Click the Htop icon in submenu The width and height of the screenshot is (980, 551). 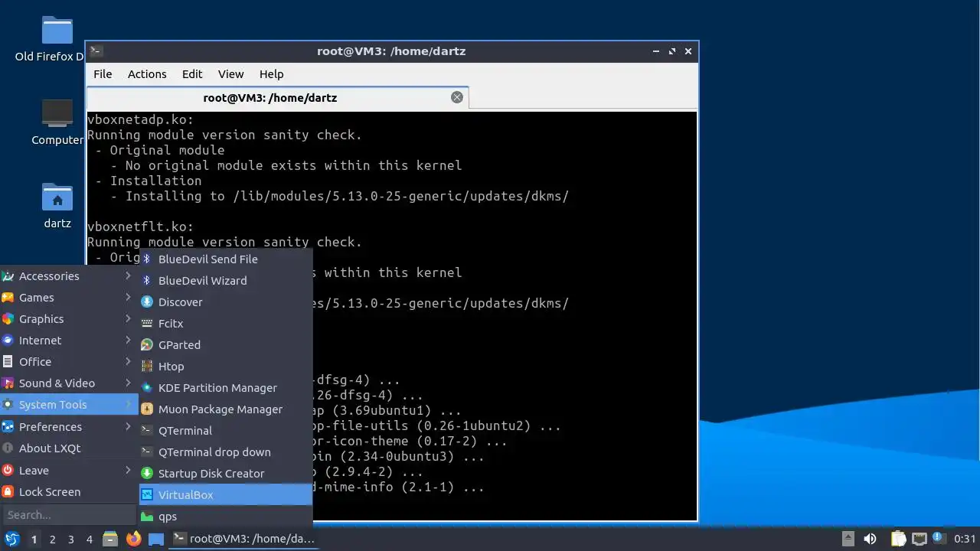(147, 367)
